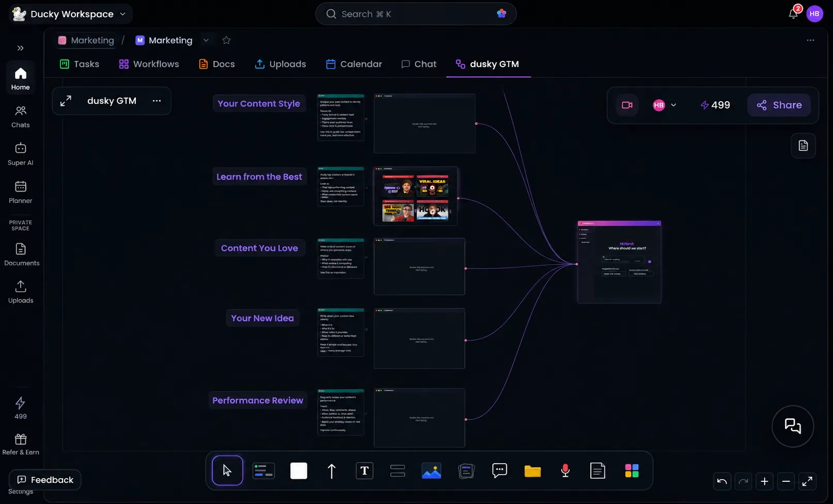Select the Performance Review label
833x504 pixels.
pyautogui.click(x=258, y=400)
